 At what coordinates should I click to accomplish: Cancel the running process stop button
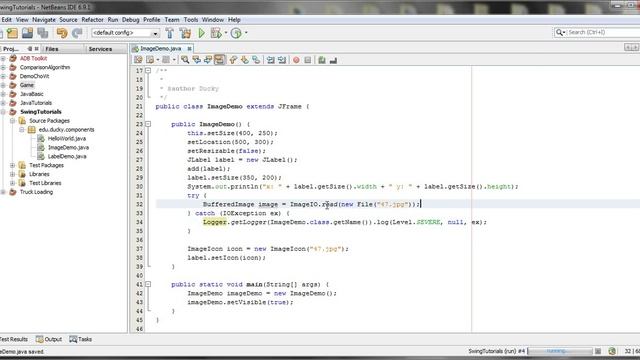click(598, 351)
